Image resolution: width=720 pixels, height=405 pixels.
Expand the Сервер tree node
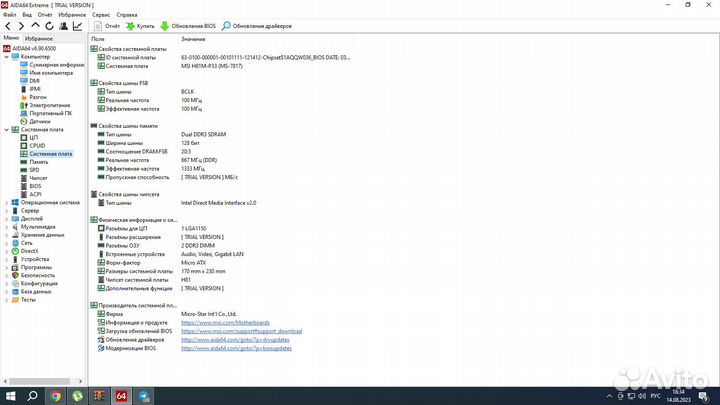(6, 211)
